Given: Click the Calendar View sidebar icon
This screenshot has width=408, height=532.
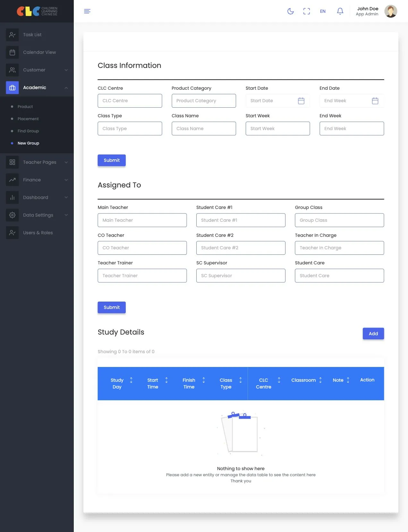Looking at the screenshot, I should 12,52.
